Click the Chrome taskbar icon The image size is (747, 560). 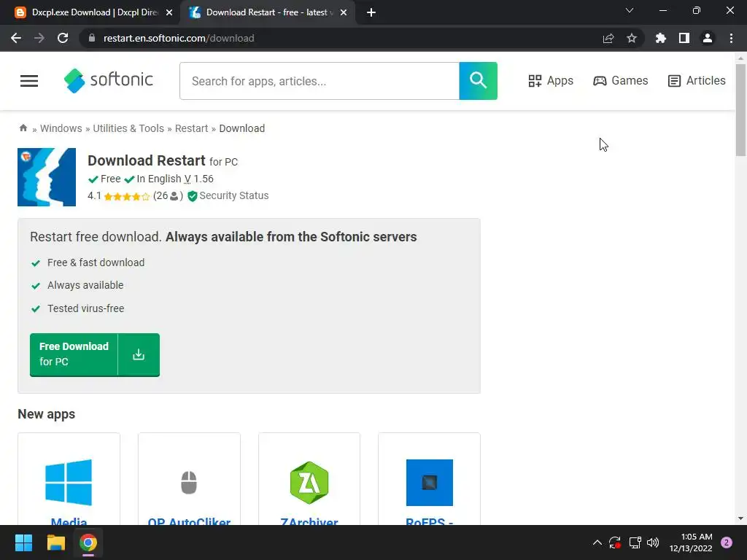tap(88, 542)
